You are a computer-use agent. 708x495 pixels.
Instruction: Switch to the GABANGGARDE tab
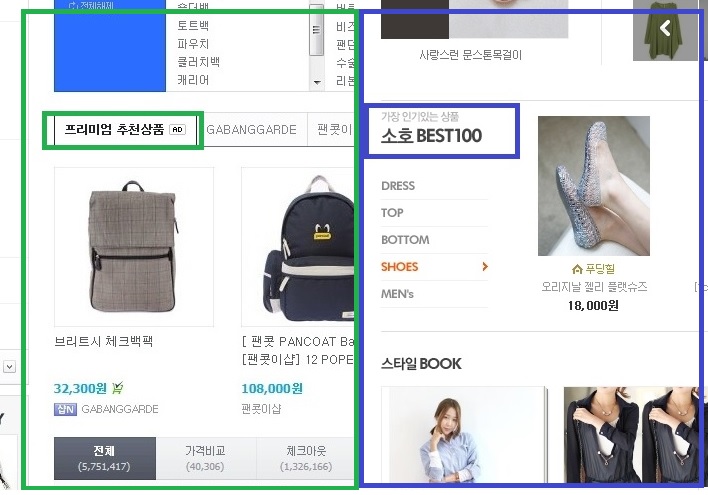pyautogui.click(x=252, y=130)
